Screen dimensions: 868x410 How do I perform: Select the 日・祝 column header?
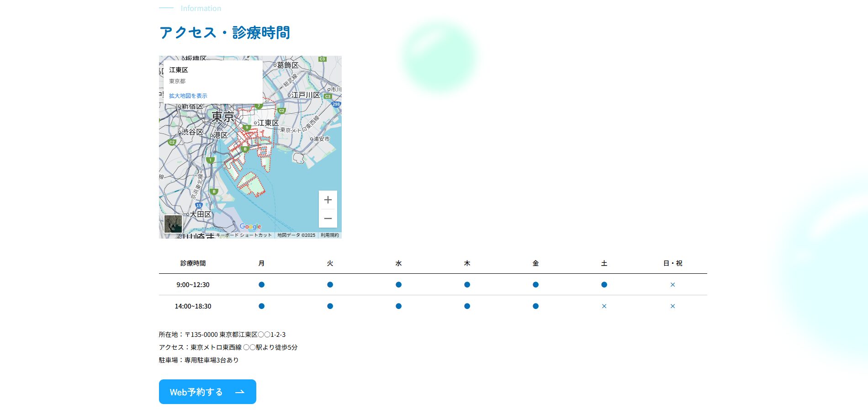coord(672,263)
